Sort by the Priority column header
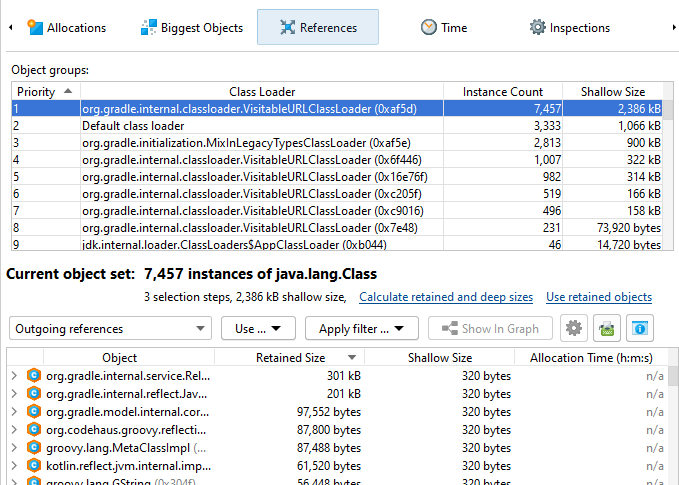Viewport: 679px width, 485px height. [x=45, y=91]
